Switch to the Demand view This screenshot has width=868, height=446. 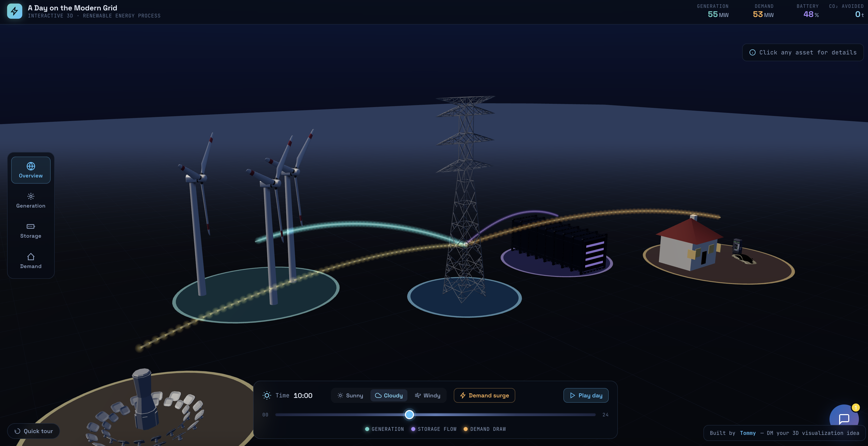click(x=31, y=261)
